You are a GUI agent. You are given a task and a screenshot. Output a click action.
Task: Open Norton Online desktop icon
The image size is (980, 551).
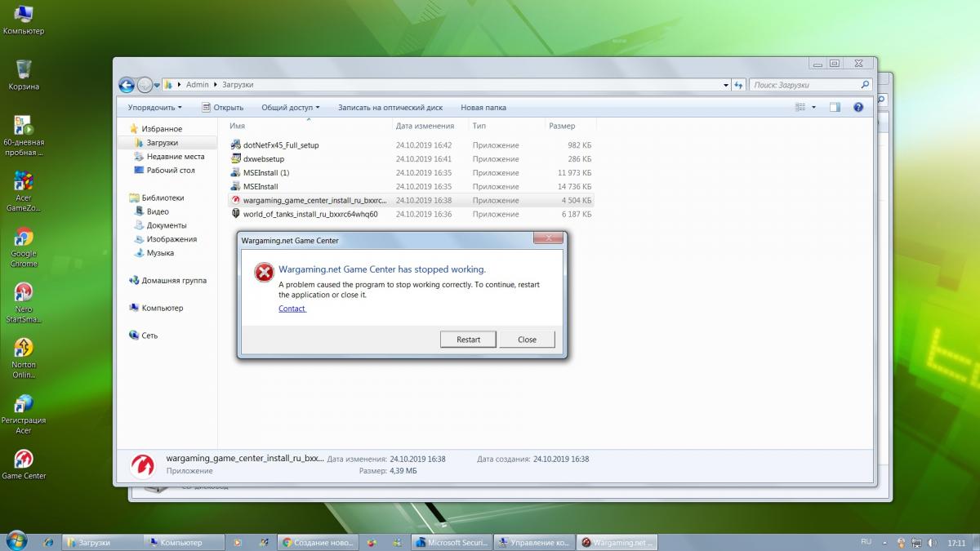pos(24,358)
